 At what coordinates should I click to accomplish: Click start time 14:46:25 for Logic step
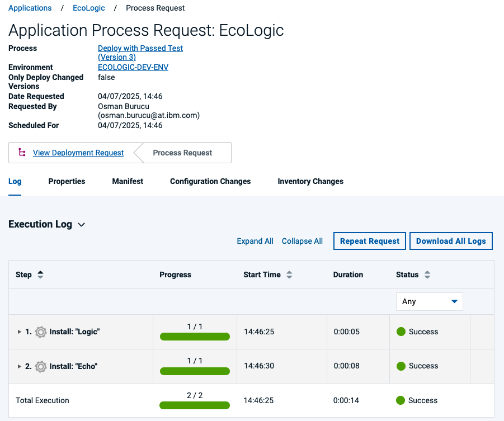(259, 332)
